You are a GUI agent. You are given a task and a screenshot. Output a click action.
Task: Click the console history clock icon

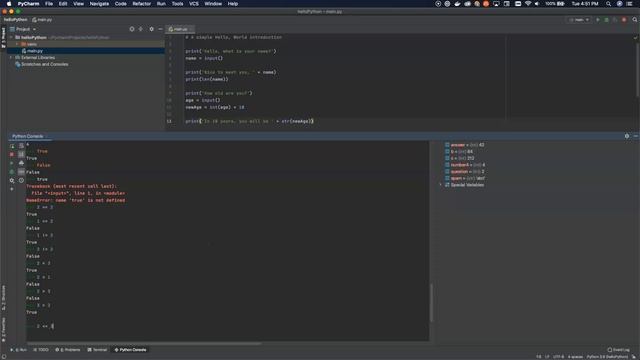(x=21, y=180)
